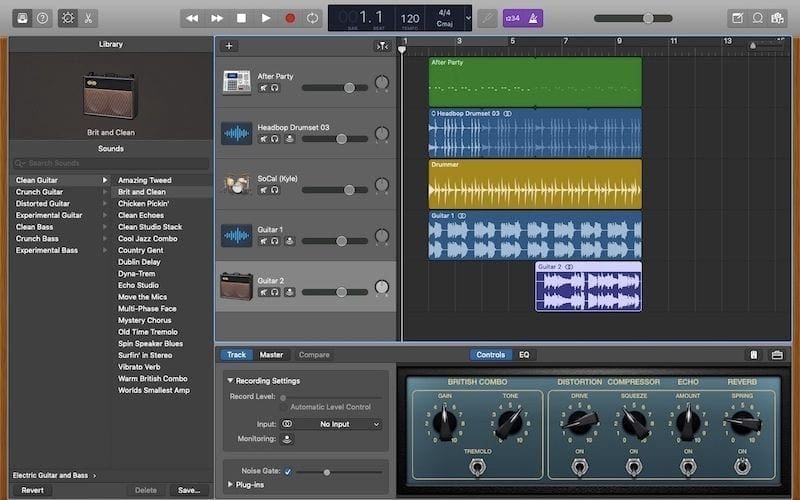This screenshot has height=500, width=800.
Task: Enable the Automatic Level Control checkbox
Action: [283, 407]
